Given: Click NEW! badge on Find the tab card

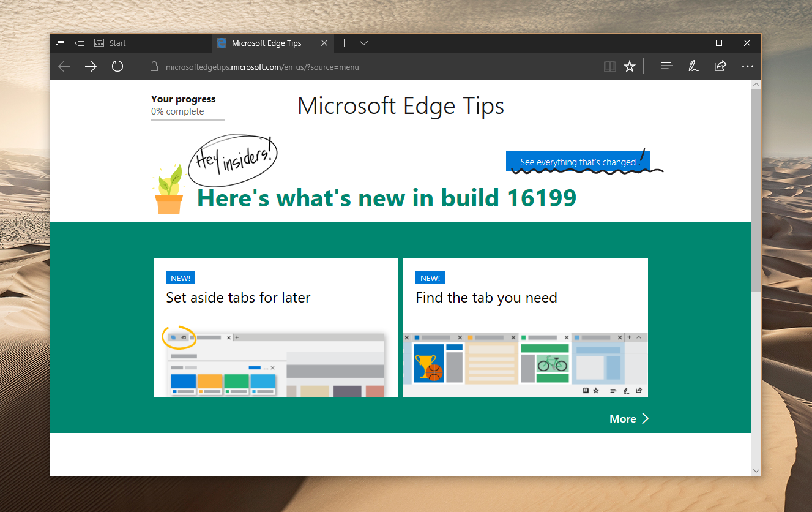Looking at the screenshot, I should (430, 278).
